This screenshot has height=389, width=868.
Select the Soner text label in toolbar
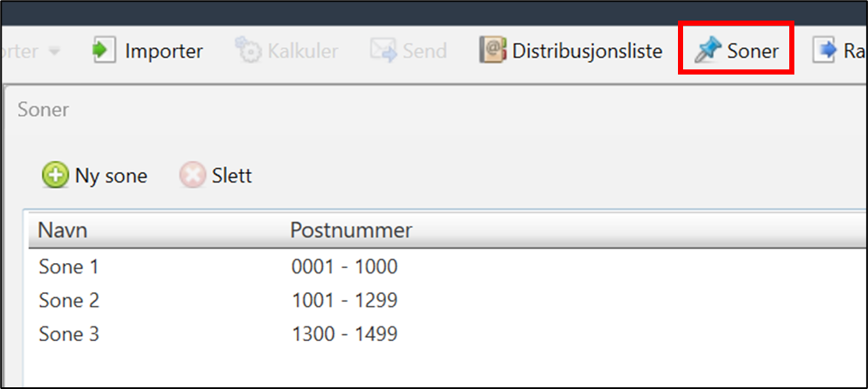click(x=752, y=51)
